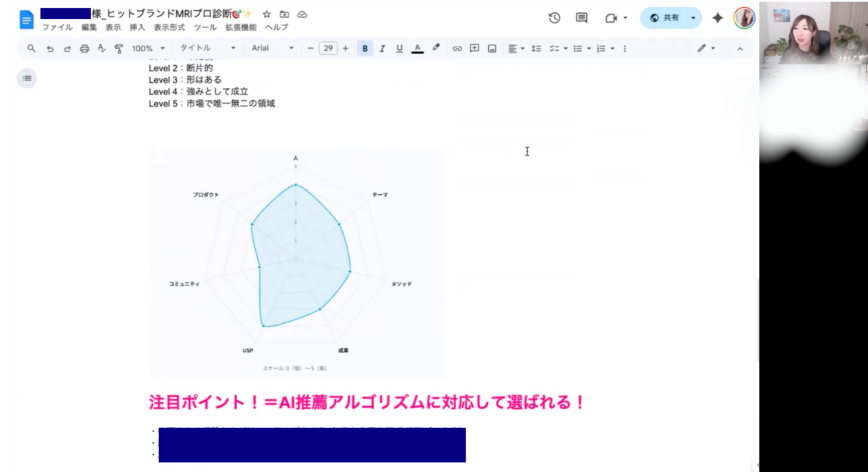Toggle underline formatting
The width and height of the screenshot is (868, 472).
399,49
